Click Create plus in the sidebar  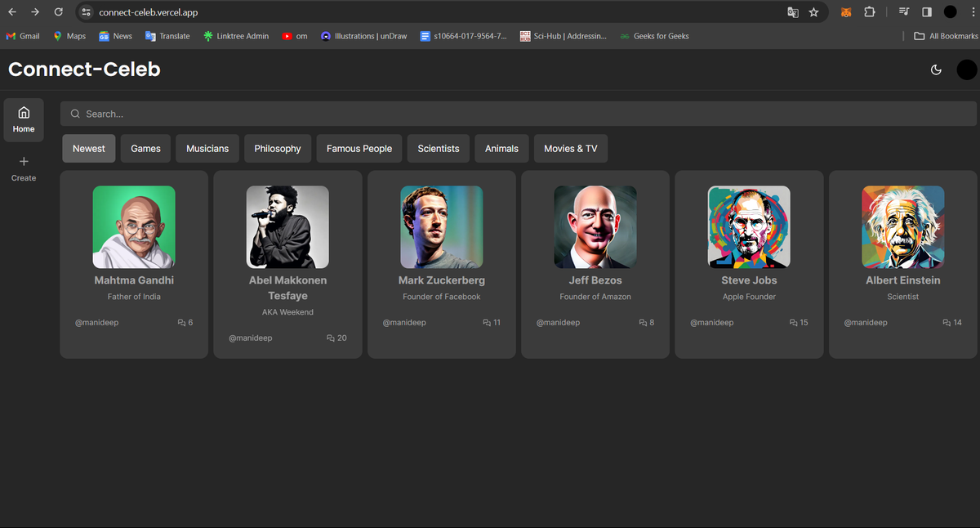point(24,168)
